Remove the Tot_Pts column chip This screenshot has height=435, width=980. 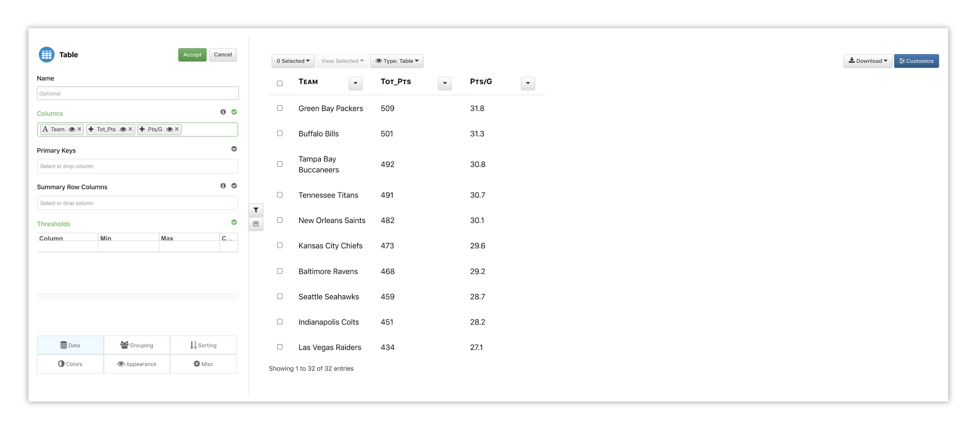(130, 129)
